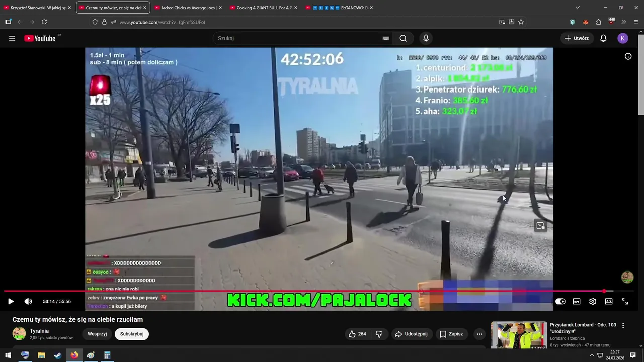Open options for Przystanek Lombard video
Viewport: 644px width, 362px height.
(623, 326)
